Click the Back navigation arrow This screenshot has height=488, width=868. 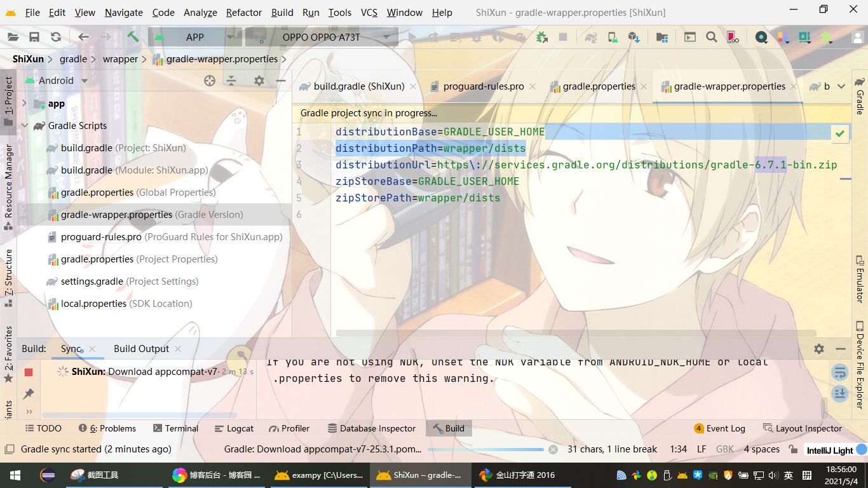tap(83, 37)
